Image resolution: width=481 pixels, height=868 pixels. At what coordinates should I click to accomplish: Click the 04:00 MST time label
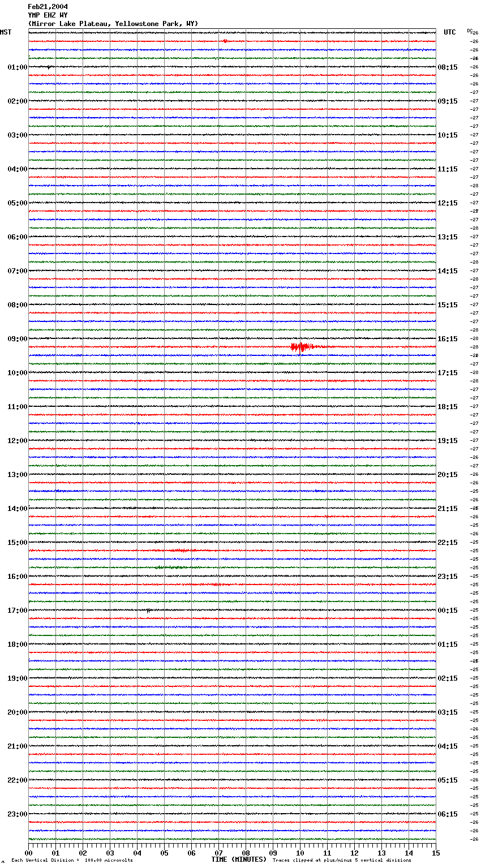(18, 169)
